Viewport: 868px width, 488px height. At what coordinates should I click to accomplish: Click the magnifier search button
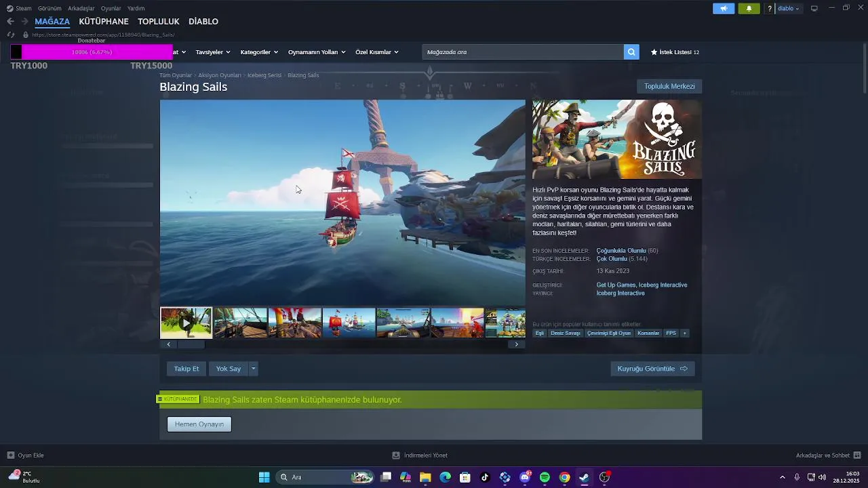pyautogui.click(x=631, y=52)
